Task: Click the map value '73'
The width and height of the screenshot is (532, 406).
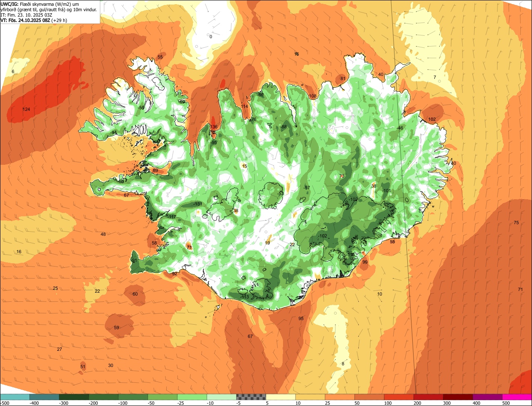Action: (342, 176)
